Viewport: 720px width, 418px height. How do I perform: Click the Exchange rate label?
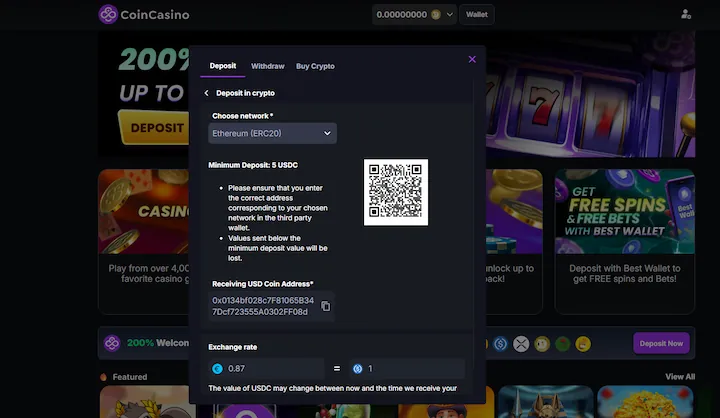coord(233,347)
